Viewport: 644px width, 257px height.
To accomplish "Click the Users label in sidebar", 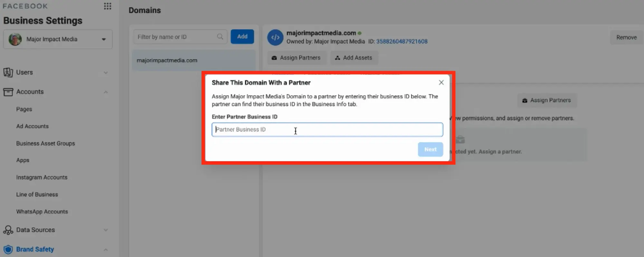I will click(x=24, y=72).
